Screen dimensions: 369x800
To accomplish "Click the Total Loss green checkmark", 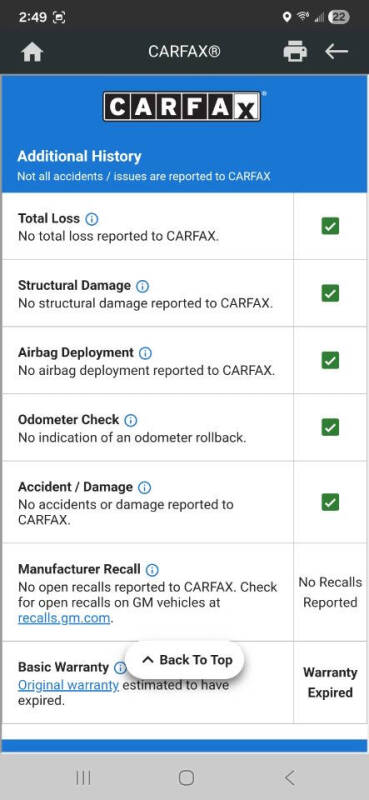I will [x=330, y=226].
